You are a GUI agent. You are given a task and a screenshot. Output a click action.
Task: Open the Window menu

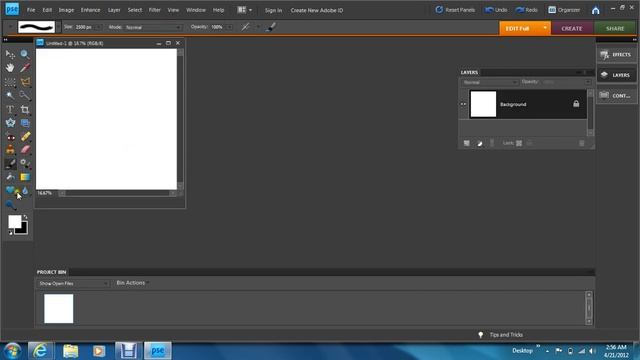point(196,10)
